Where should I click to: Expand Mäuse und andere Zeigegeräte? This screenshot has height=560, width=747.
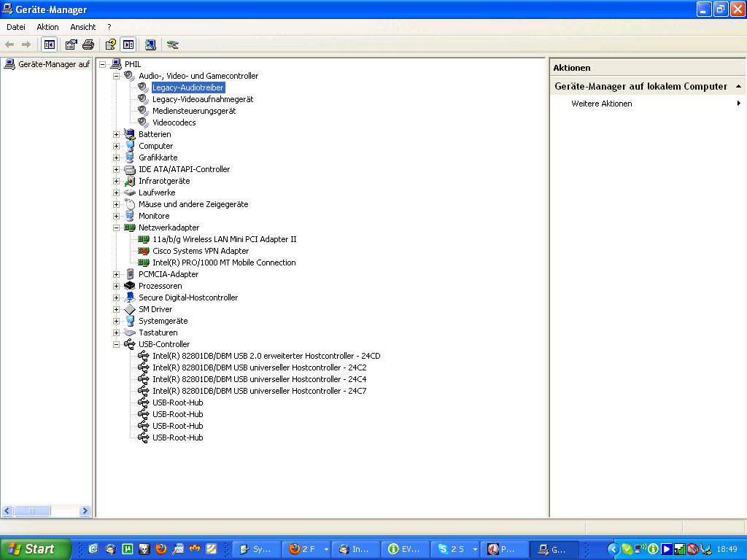(x=116, y=204)
